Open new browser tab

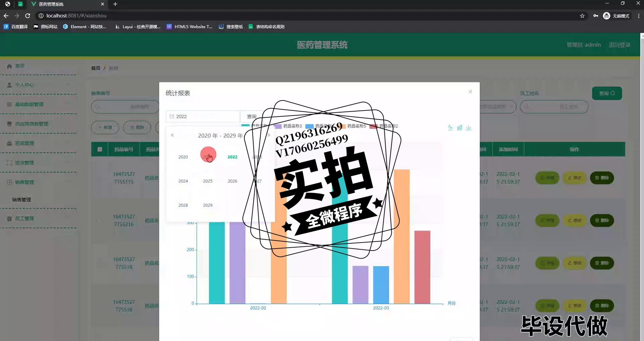(115, 4)
